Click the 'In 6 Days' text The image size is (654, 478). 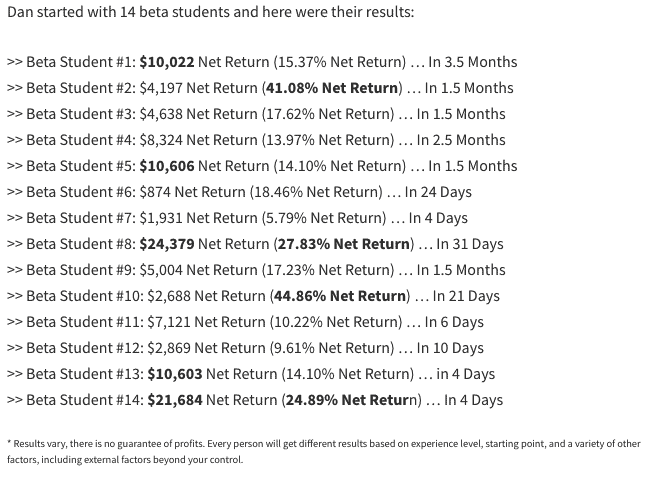coord(454,322)
